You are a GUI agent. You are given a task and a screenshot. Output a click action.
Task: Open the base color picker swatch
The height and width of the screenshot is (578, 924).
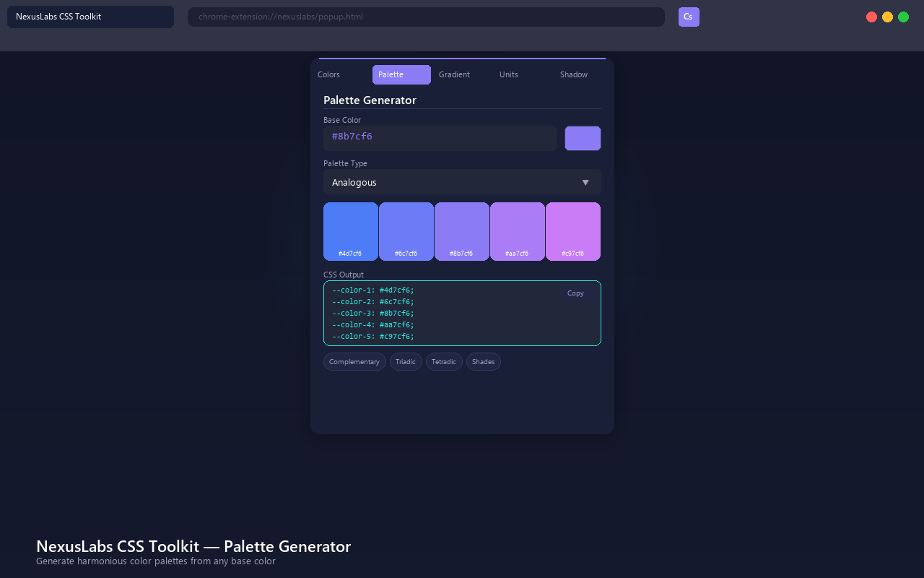(583, 138)
